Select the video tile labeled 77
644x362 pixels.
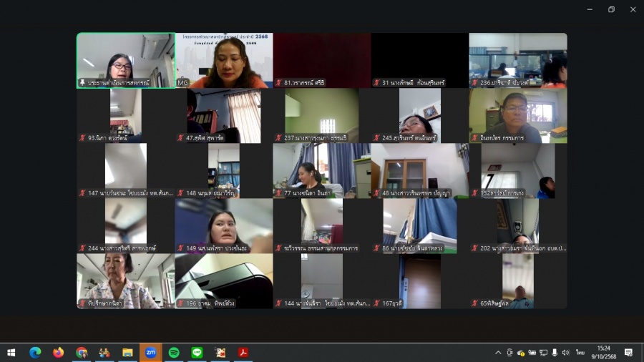pyautogui.click(x=322, y=170)
